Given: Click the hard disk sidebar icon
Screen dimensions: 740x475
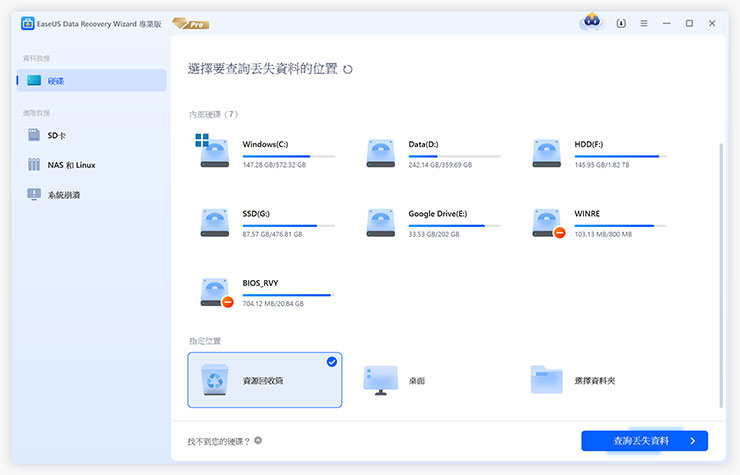Looking at the screenshot, I should click(34, 80).
